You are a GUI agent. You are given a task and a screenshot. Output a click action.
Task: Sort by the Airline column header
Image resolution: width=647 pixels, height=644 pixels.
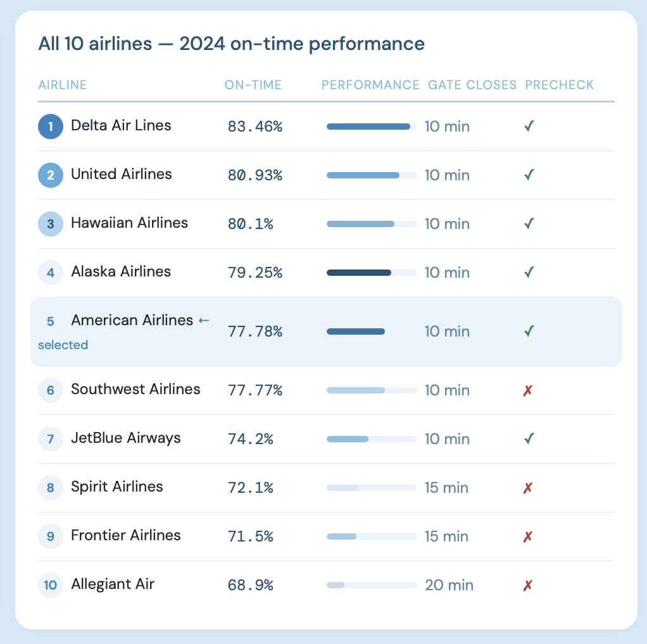tap(63, 85)
